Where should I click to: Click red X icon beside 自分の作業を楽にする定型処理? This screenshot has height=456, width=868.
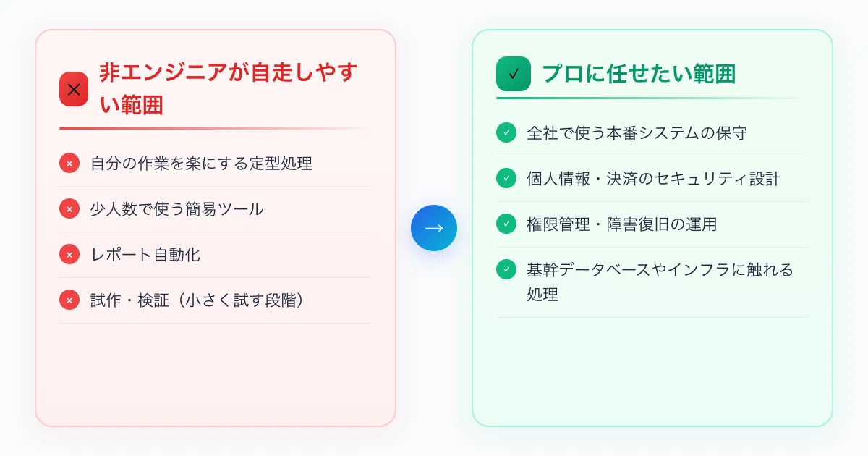point(69,164)
